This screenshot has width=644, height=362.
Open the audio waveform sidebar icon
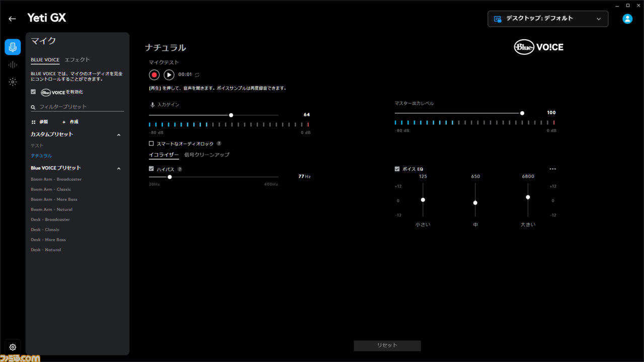13,64
